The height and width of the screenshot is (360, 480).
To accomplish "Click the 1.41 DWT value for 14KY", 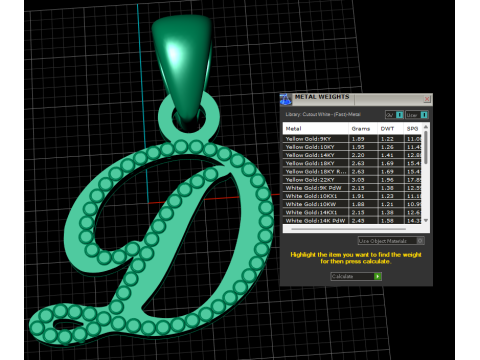I will tap(387, 155).
